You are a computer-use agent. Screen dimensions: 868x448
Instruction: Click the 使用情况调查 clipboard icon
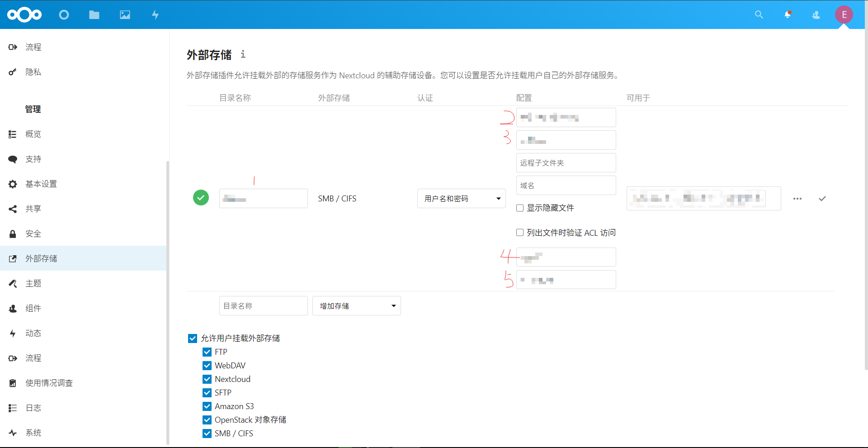pyautogui.click(x=13, y=383)
